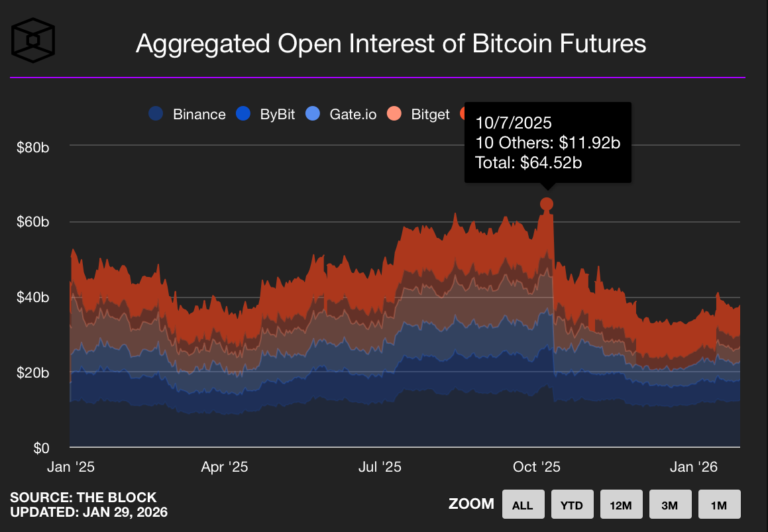This screenshot has height=532, width=768.
Task: Choose the 1M zoom range
Action: pos(718,505)
